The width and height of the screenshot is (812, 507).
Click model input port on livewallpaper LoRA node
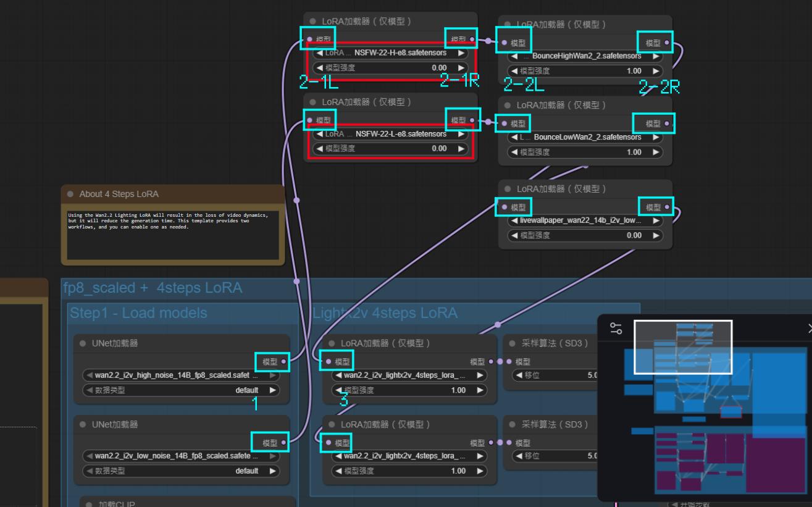505,207
